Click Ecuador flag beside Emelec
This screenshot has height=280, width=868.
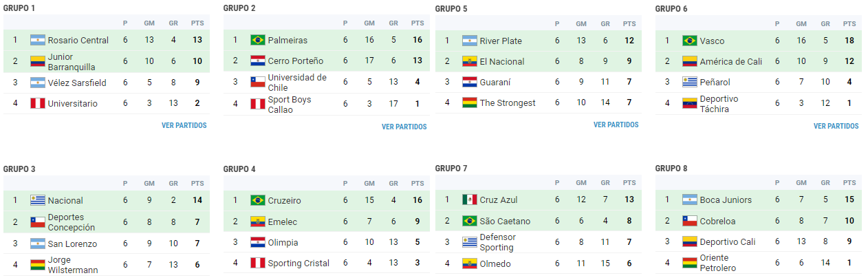(x=257, y=221)
